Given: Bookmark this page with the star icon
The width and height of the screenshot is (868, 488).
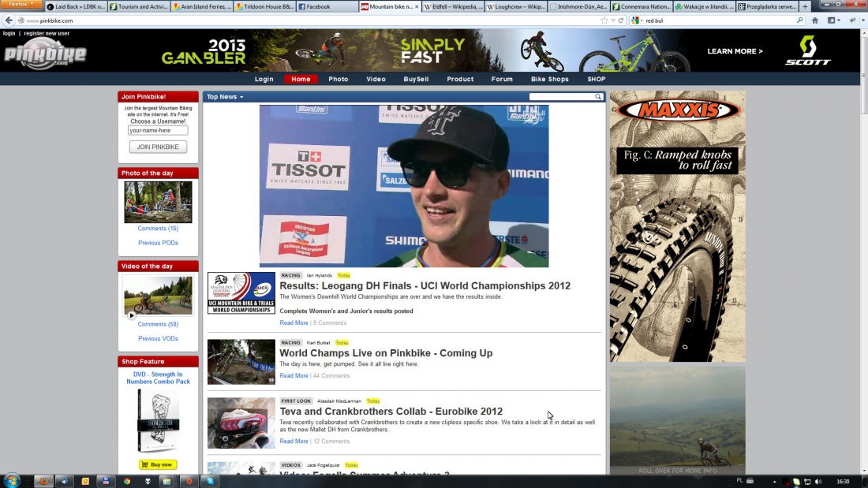Looking at the screenshot, I should pos(604,20).
